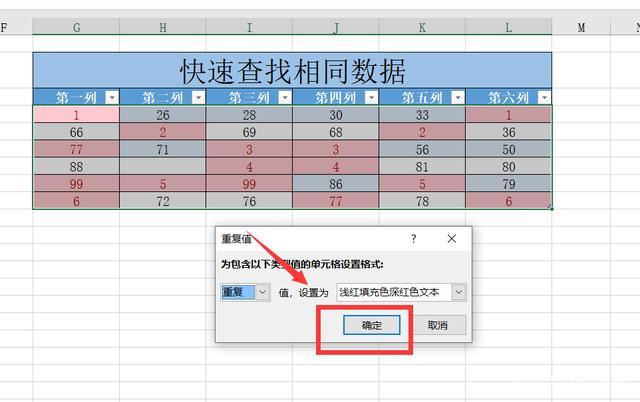Select column H header
Image resolution: width=640 pixels, height=402 pixels.
click(162, 27)
